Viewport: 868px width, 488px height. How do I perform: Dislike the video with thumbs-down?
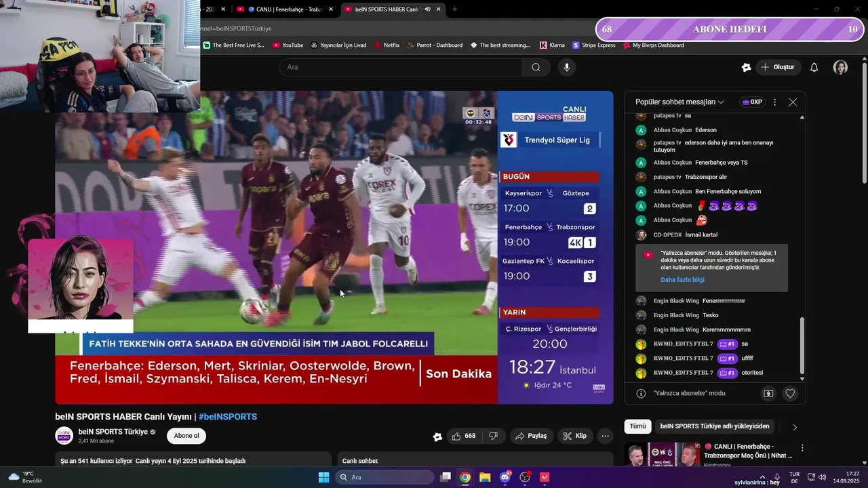click(x=494, y=436)
